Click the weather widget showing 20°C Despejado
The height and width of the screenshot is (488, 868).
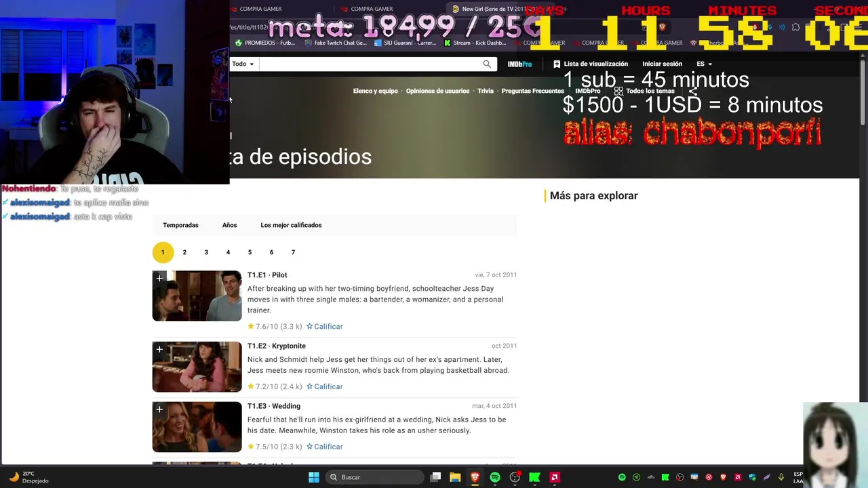[29, 477]
